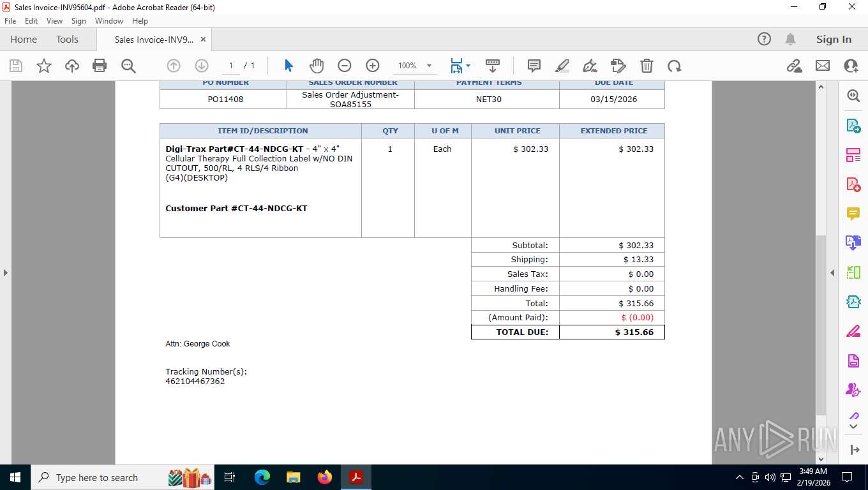The image size is (868, 490).
Task: Open Task View on the taskbar
Action: [x=230, y=477]
